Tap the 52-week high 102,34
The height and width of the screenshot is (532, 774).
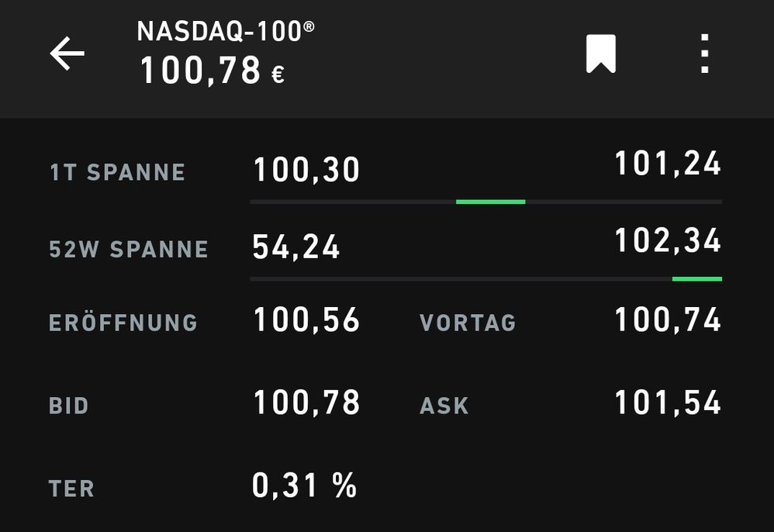pyautogui.click(x=668, y=241)
